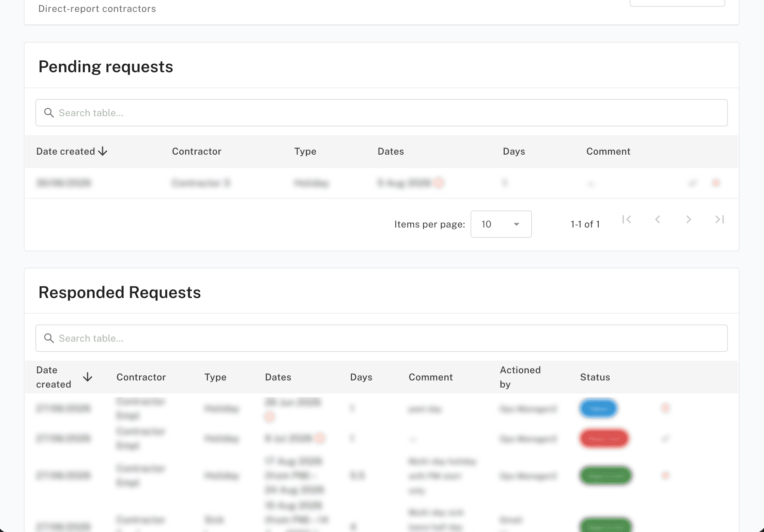Go to first page of pending requests
This screenshot has width=764, height=532.
627,219
